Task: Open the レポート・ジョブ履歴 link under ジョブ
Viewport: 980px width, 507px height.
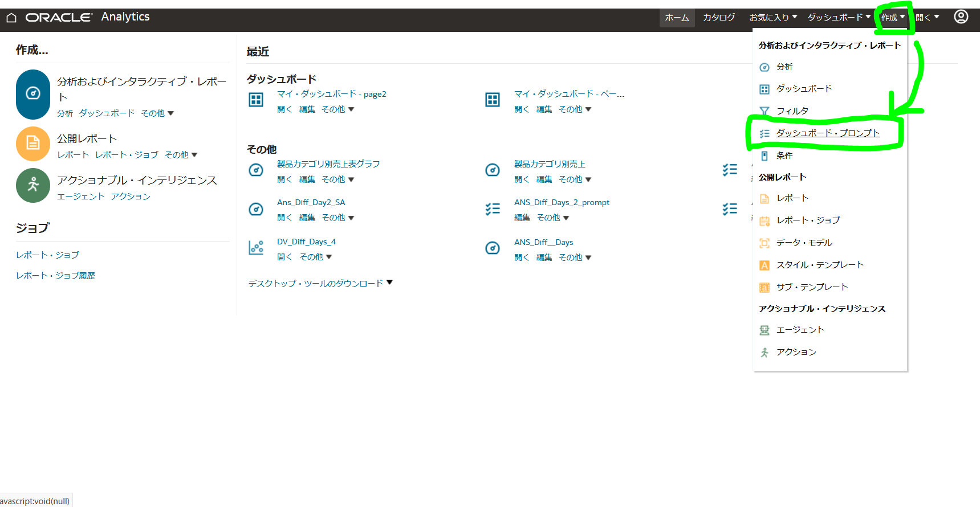Action: click(55, 276)
